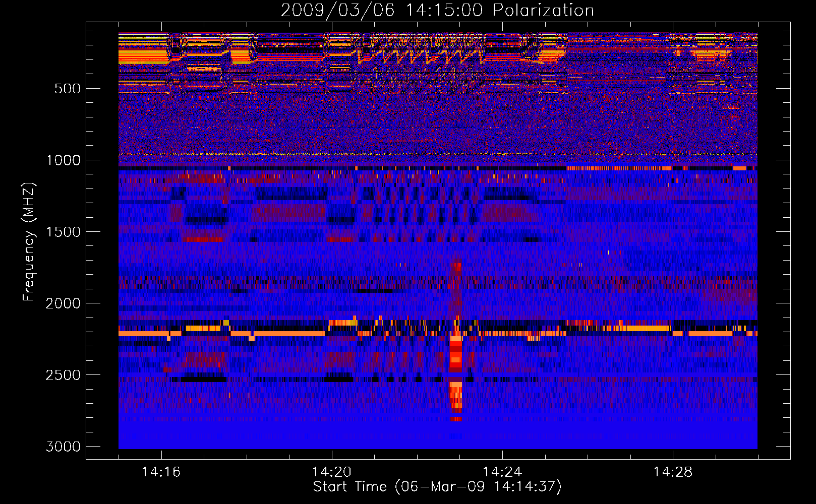Select the '1500' frequency axis label
The height and width of the screenshot is (504, 816).
tap(63, 232)
